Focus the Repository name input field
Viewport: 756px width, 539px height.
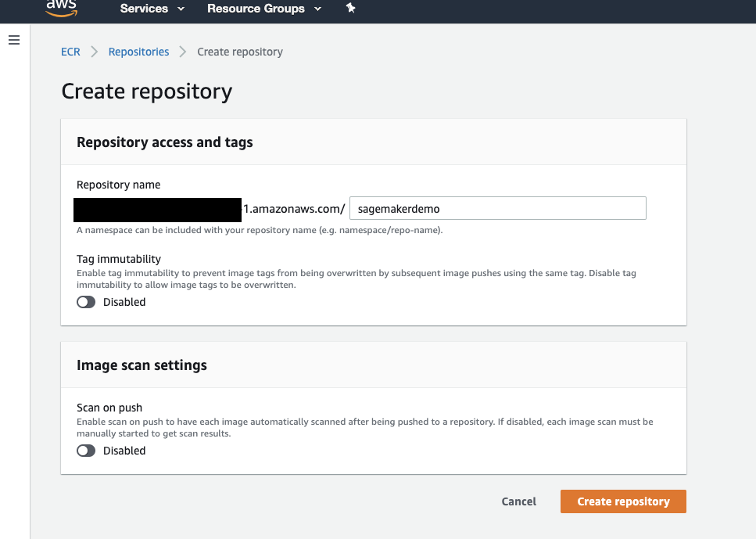tap(497, 208)
